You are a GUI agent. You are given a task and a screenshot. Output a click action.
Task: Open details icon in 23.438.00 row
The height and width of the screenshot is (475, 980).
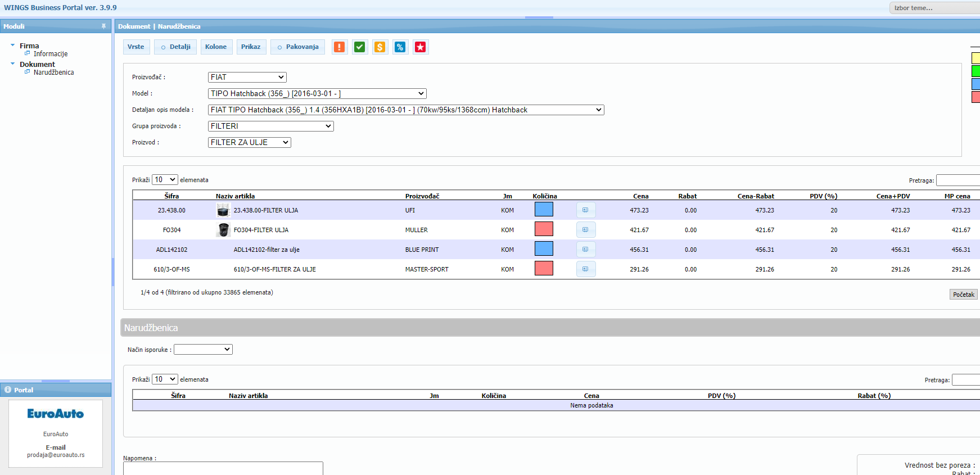click(x=586, y=210)
